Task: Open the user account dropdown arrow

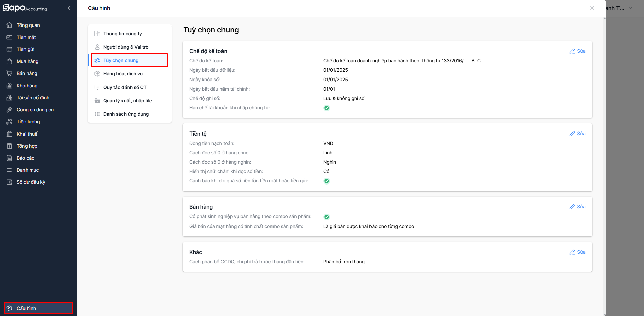Action: coord(630,8)
